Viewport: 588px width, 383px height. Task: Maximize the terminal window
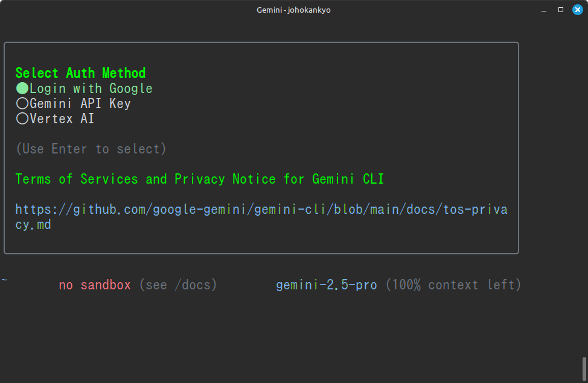pos(560,10)
